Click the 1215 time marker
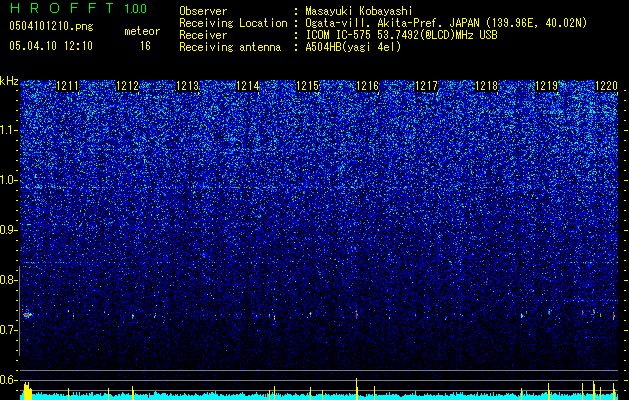 pos(307,86)
